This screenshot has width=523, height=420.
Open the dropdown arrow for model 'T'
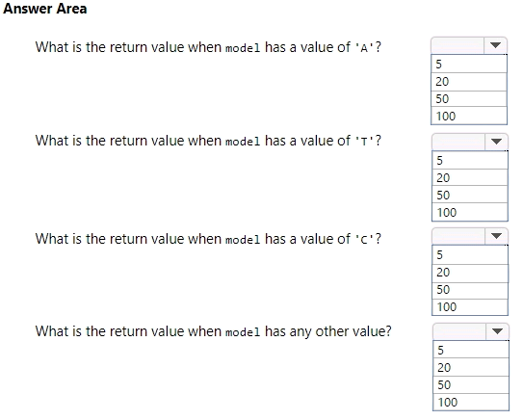tap(496, 142)
